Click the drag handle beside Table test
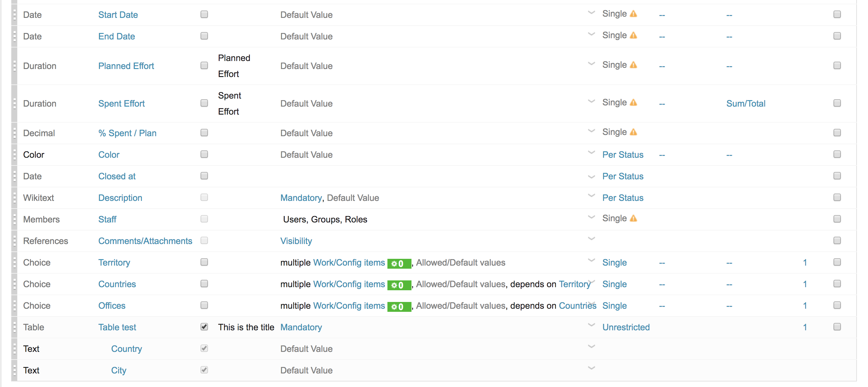The height and width of the screenshot is (387, 868). tap(14, 327)
